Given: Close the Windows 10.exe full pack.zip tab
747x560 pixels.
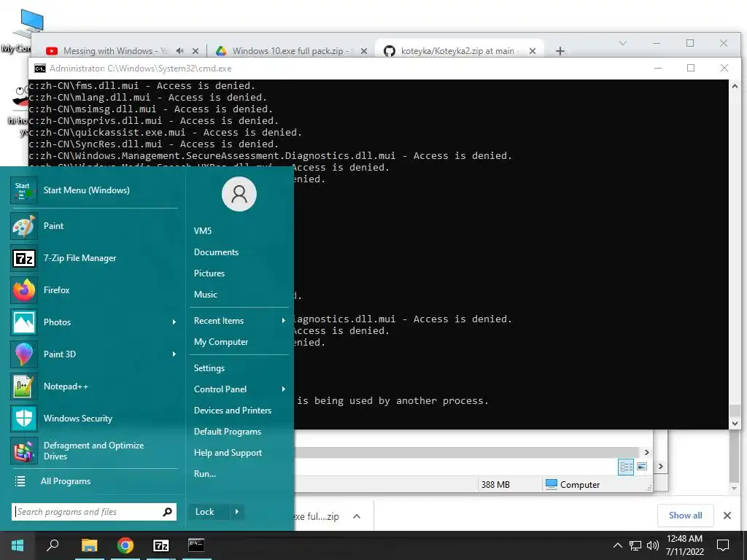Looking at the screenshot, I should [x=364, y=51].
